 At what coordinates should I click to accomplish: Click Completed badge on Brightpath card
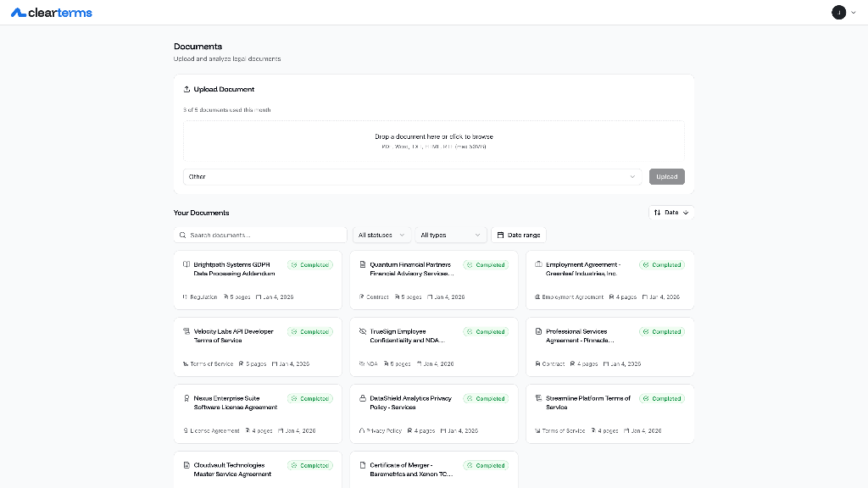coord(310,265)
